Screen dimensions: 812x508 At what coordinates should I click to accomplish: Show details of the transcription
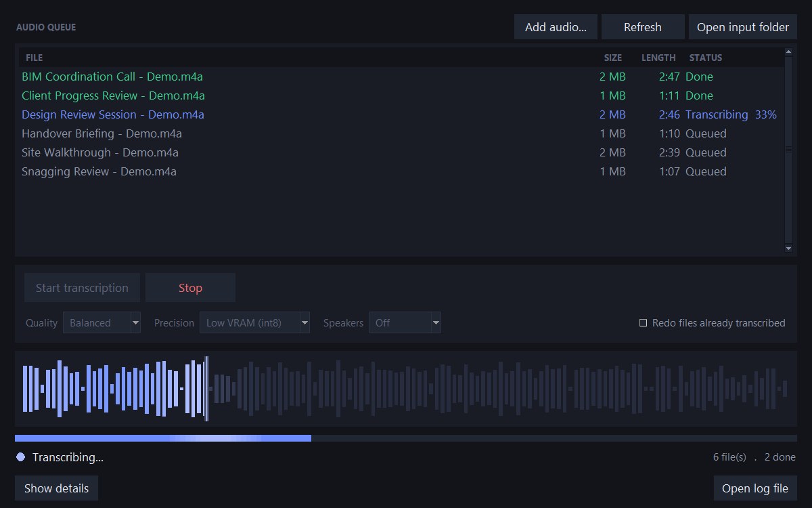[56, 488]
